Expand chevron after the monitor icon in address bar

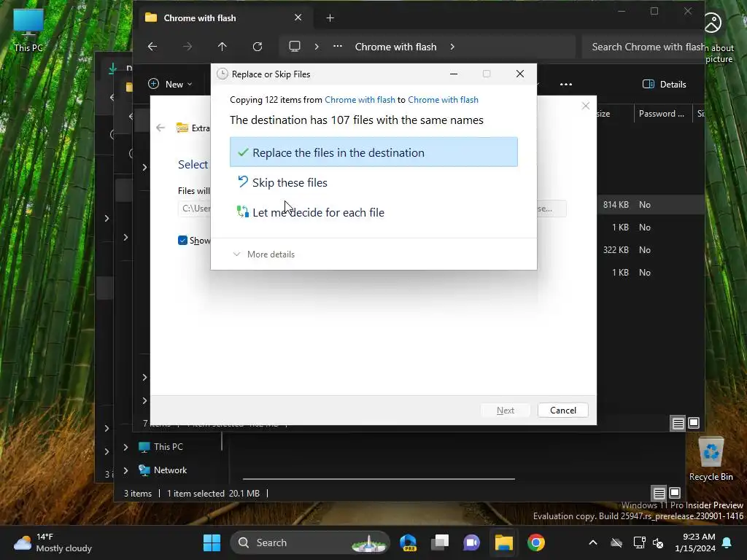point(317,47)
